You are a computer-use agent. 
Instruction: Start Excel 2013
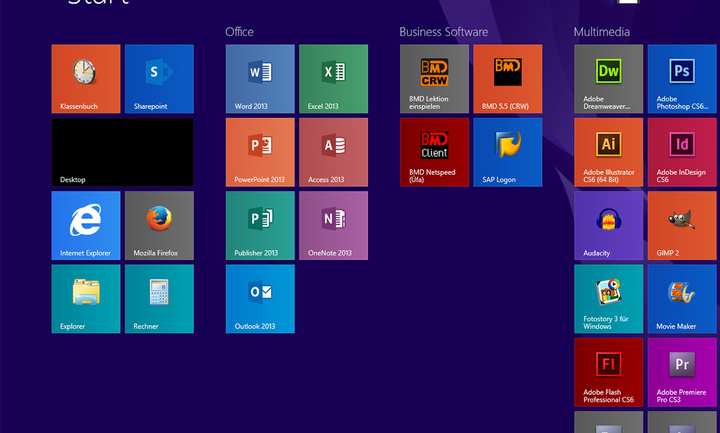(x=333, y=79)
